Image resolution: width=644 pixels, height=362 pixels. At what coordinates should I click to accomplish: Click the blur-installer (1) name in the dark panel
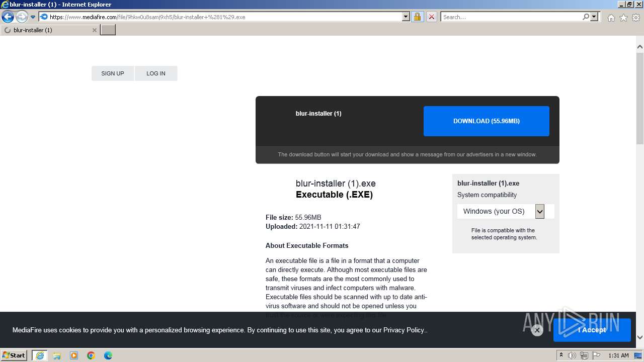(x=318, y=114)
